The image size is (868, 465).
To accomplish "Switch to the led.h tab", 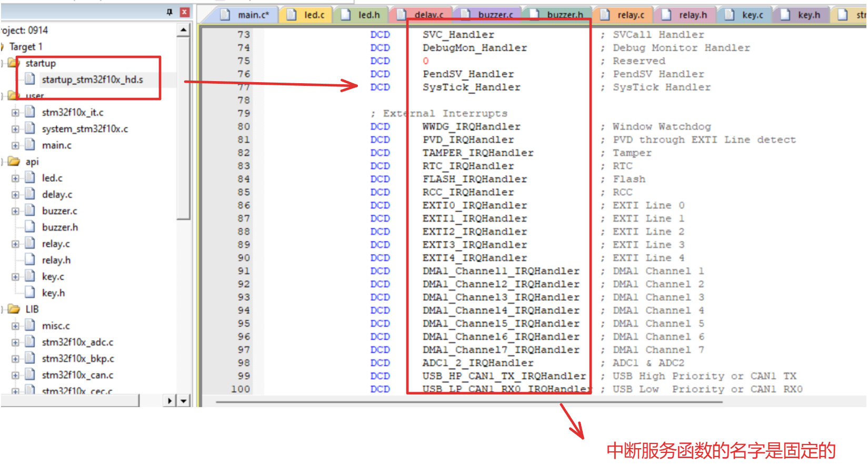I will pyautogui.click(x=369, y=15).
